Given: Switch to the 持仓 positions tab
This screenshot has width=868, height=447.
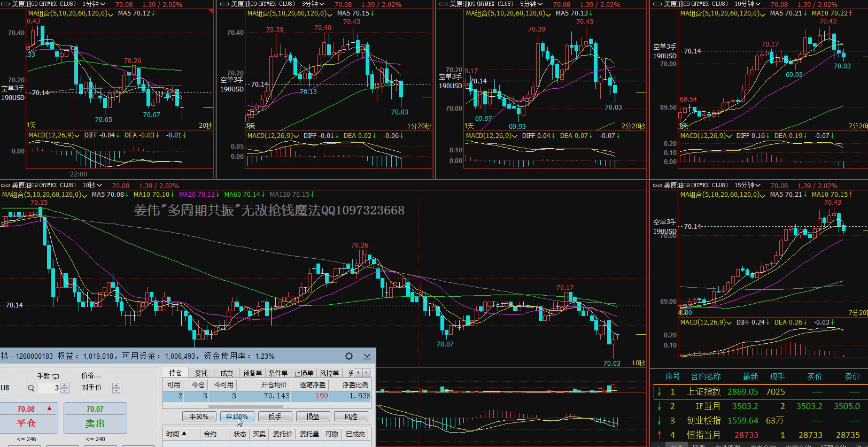Looking at the screenshot, I should pos(175,373).
